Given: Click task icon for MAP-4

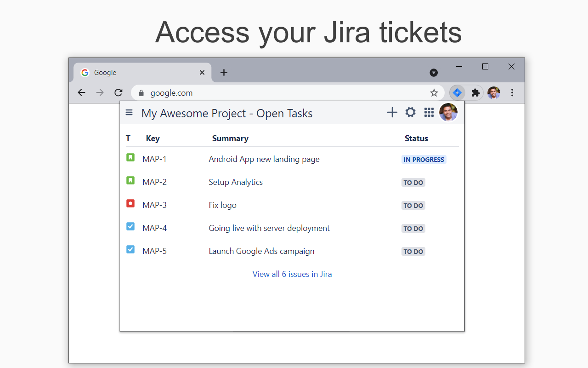Looking at the screenshot, I should pyautogui.click(x=130, y=226).
